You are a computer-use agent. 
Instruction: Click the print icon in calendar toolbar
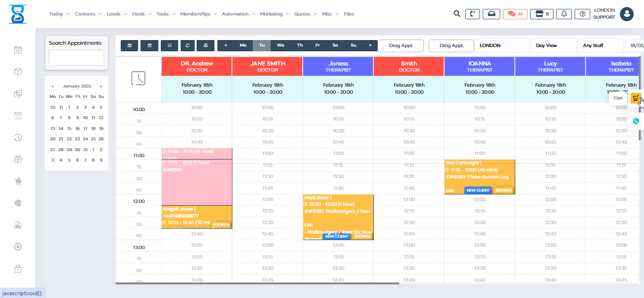[x=206, y=46]
